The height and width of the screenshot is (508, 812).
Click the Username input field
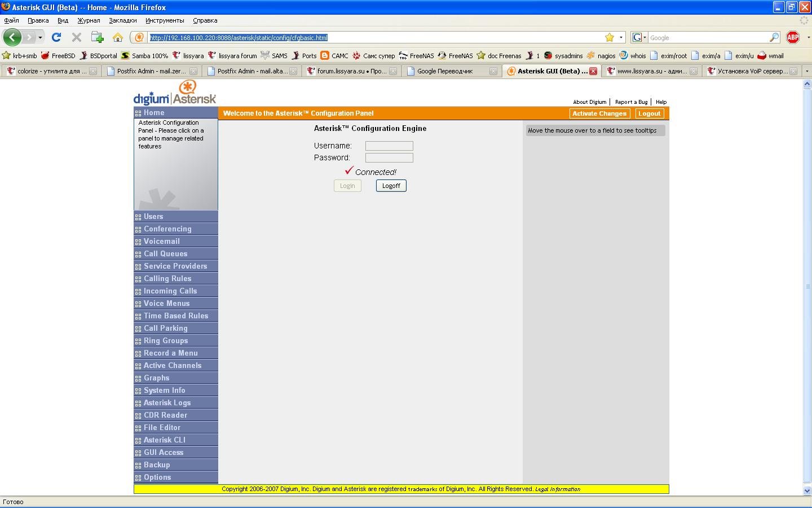click(x=389, y=146)
